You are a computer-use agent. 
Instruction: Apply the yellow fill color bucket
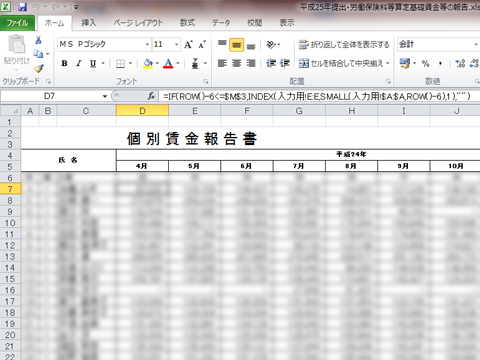[x=148, y=63]
